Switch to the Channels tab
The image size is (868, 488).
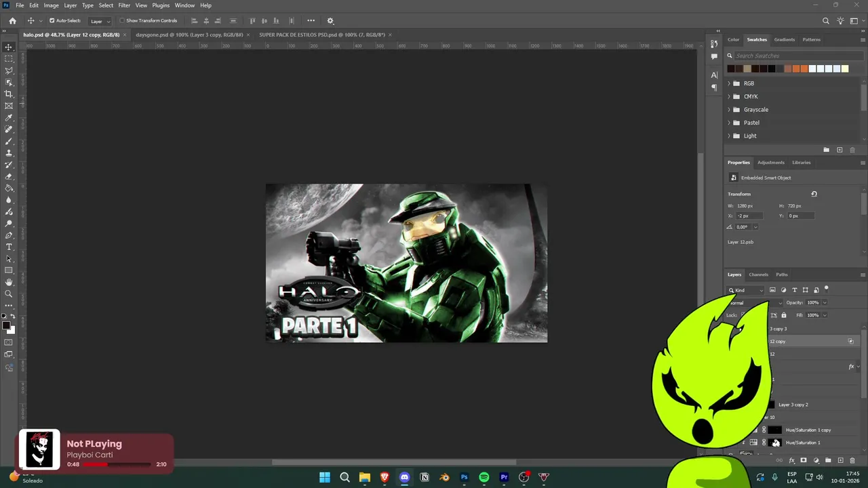(x=758, y=274)
